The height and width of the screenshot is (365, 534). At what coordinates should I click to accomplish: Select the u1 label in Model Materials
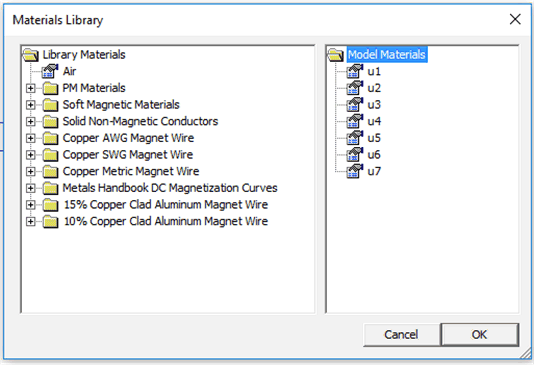(x=374, y=72)
